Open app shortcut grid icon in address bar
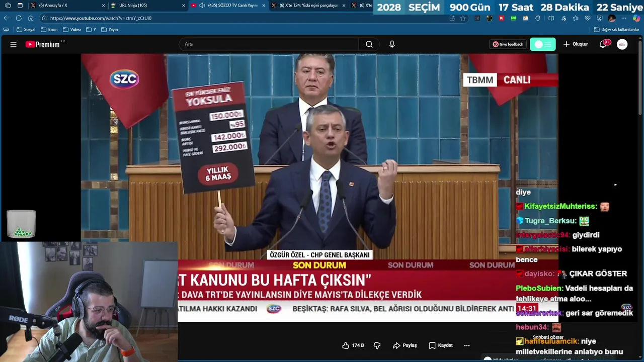644x362 pixels. [452, 18]
